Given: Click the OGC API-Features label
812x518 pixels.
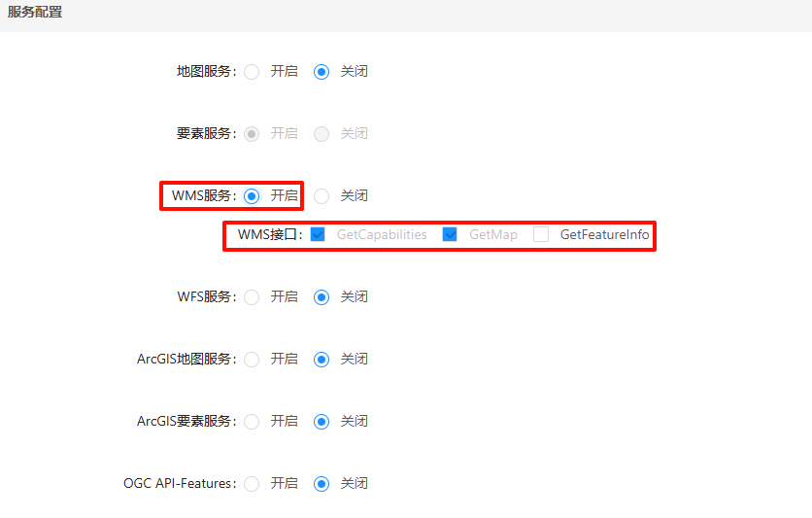Looking at the screenshot, I should click(x=180, y=483).
